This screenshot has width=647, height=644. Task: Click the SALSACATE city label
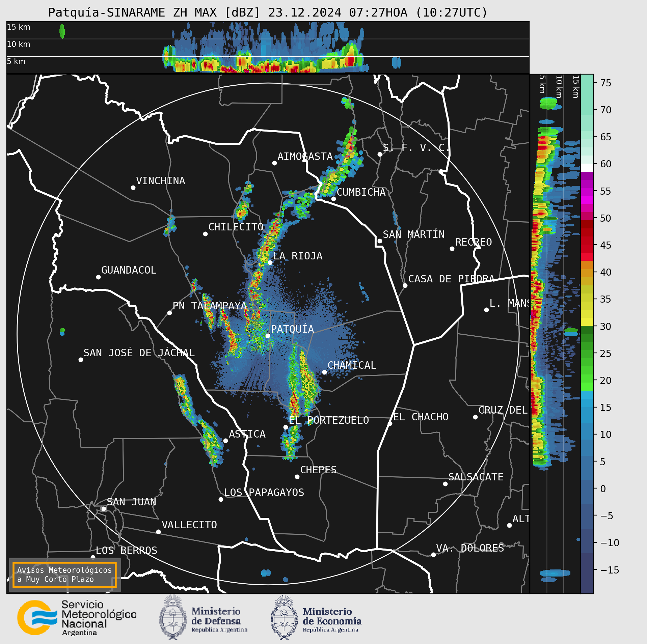coord(476,477)
